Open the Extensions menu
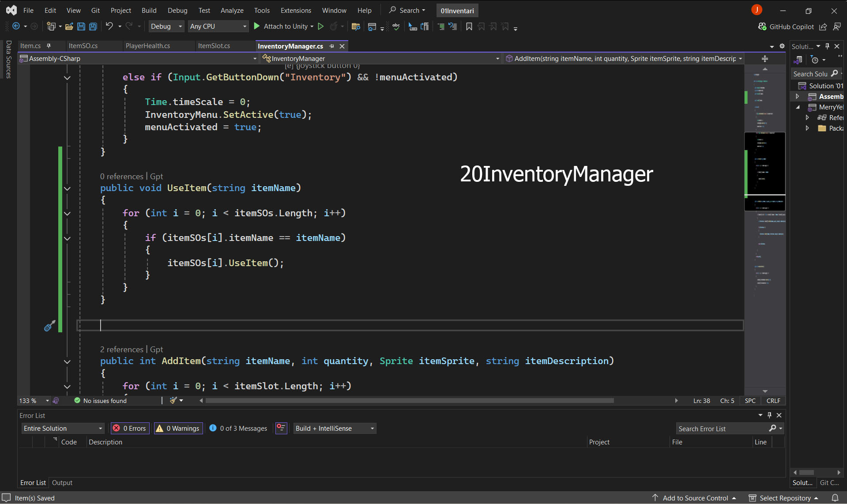 click(296, 10)
